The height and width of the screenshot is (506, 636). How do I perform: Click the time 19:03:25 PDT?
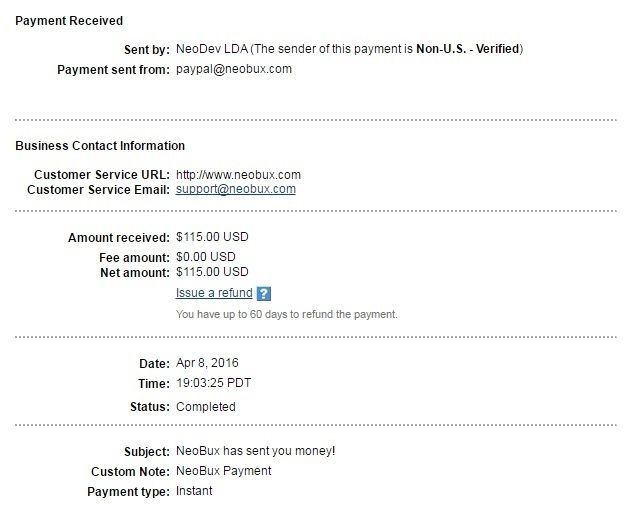point(214,383)
